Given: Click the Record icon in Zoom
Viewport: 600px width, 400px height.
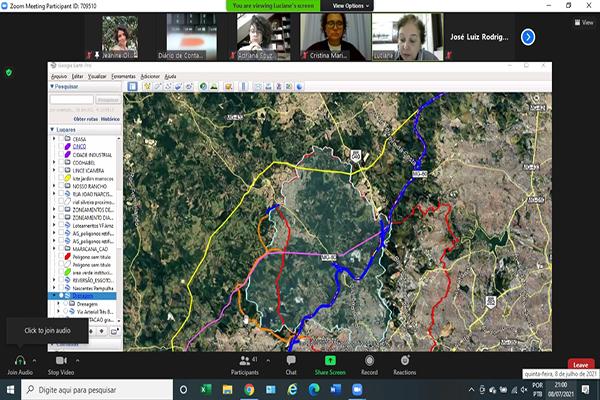Looking at the screenshot, I should coord(369,361).
